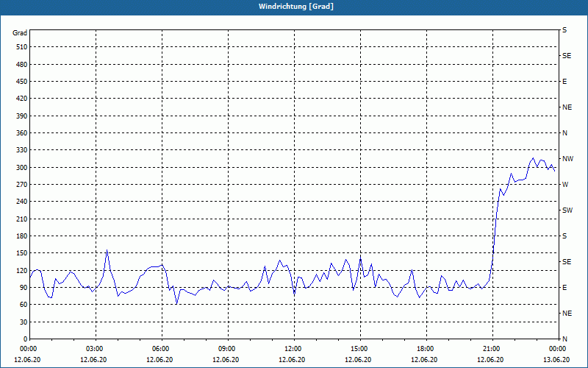Click the 210 degree axis label
Viewport: 588px width, 368px height.
21,219
